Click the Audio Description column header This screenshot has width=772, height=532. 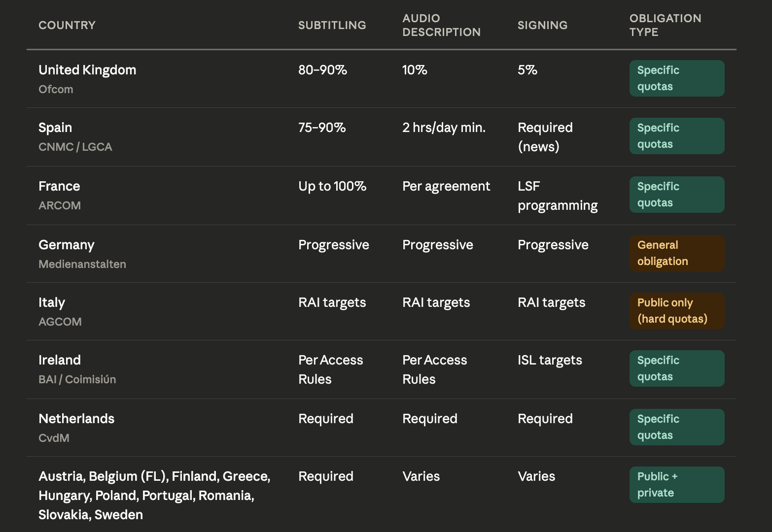tap(441, 25)
